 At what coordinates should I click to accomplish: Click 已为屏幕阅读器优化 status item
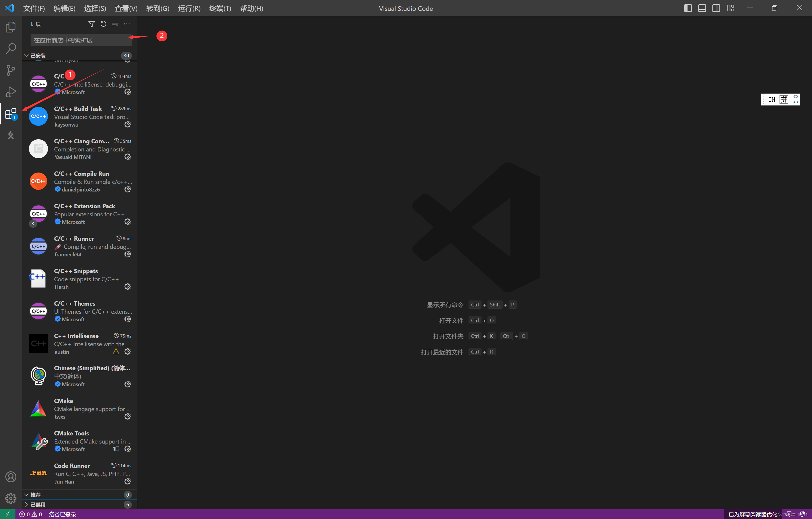[x=753, y=514]
